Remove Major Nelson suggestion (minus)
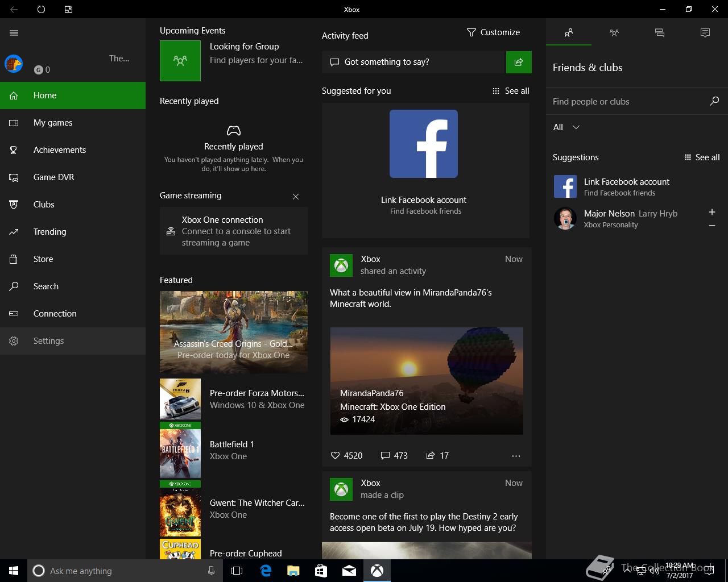 [x=712, y=226]
